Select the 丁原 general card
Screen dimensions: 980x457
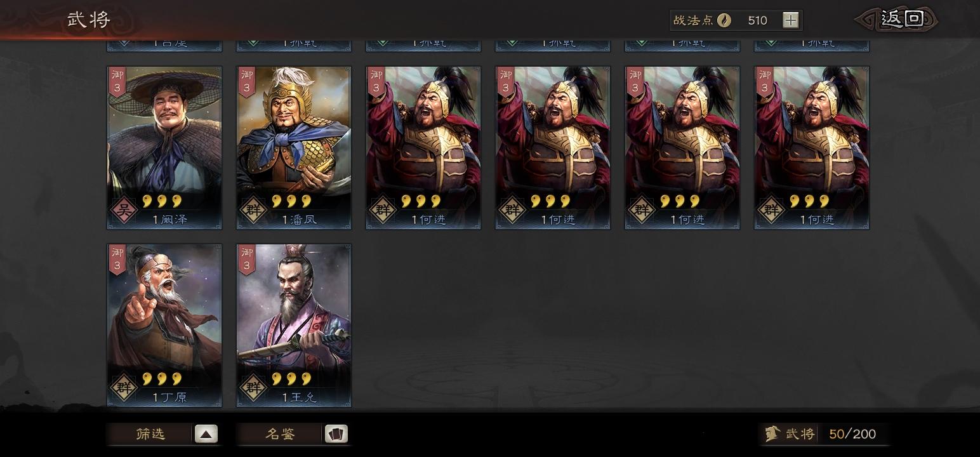pyautogui.click(x=164, y=326)
